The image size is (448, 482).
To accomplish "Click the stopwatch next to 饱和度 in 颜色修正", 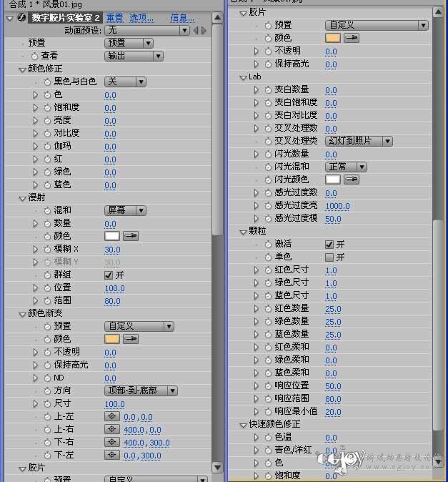I will click(46, 108).
